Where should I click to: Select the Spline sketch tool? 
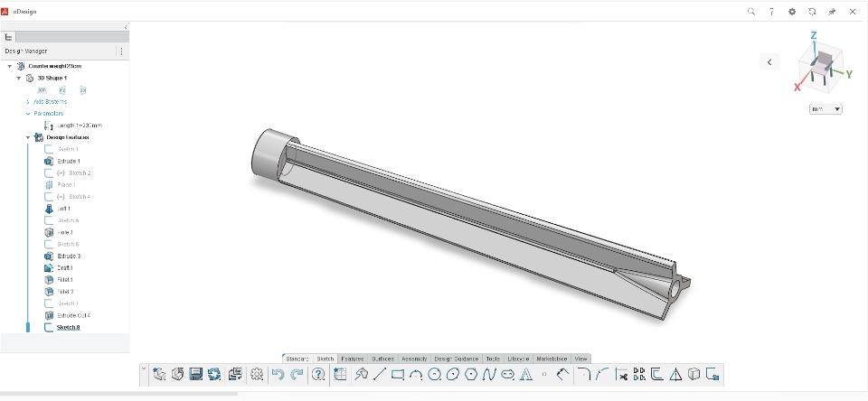(489, 375)
